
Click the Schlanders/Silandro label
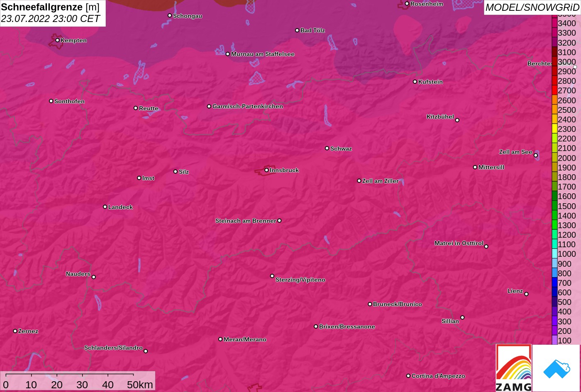[x=113, y=348]
